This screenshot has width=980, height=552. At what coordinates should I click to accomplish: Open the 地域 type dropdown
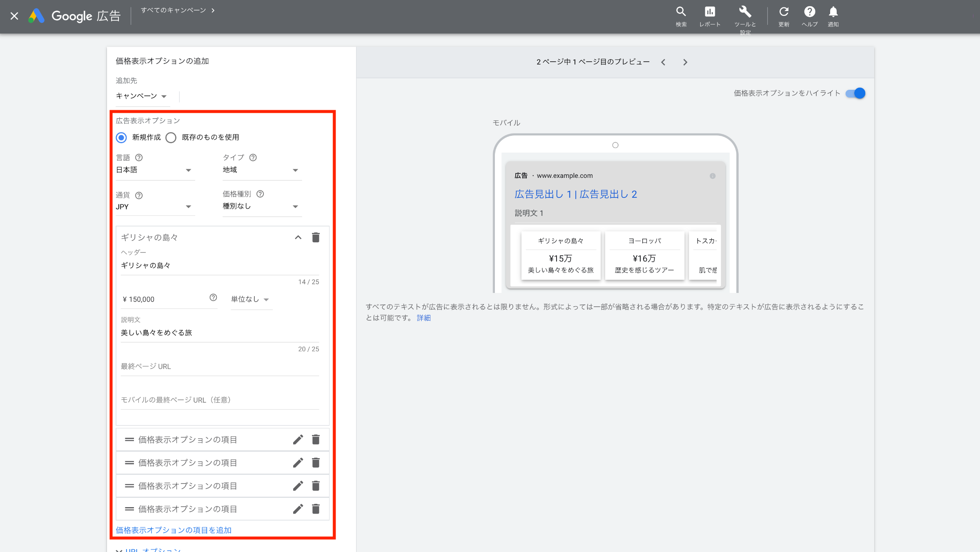tap(262, 170)
